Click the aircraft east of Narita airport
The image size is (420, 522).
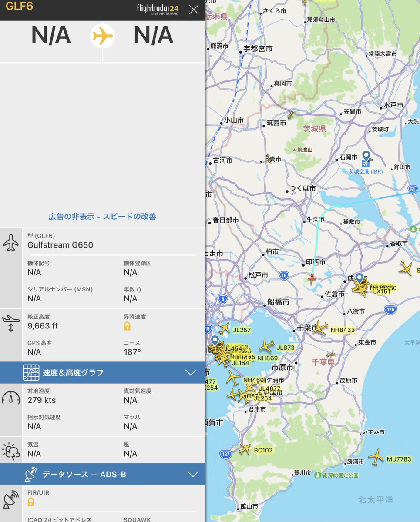coord(405,268)
